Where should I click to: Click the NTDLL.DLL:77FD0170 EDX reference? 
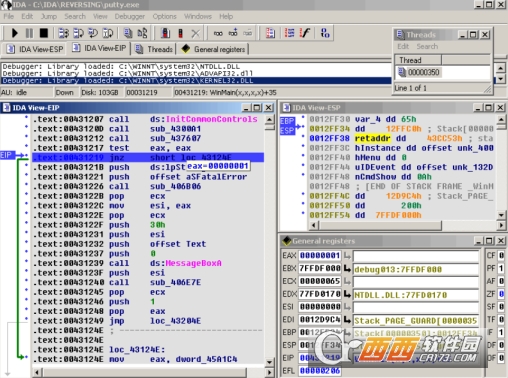(416, 295)
